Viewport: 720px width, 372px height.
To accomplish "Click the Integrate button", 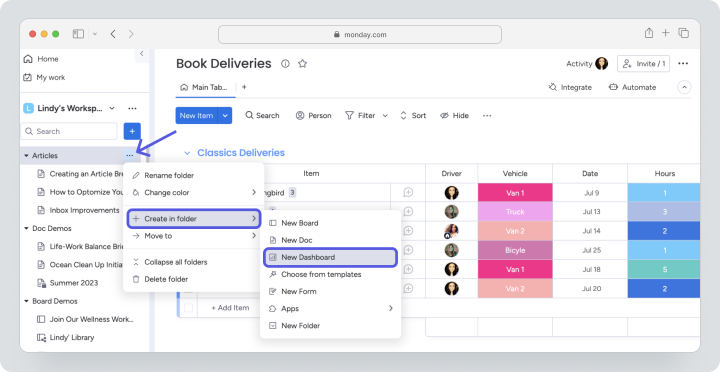I will click(570, 87).
